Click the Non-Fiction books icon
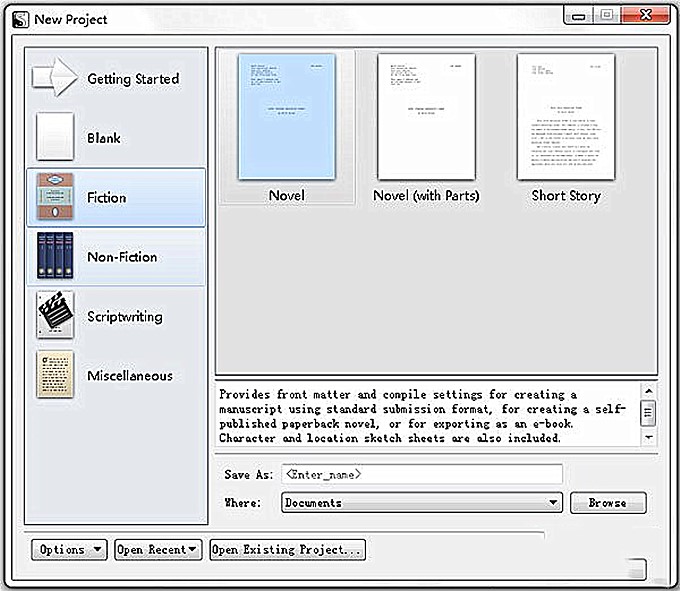The height and width of the screenshot is (591, 680). click(x=55, y=255)
